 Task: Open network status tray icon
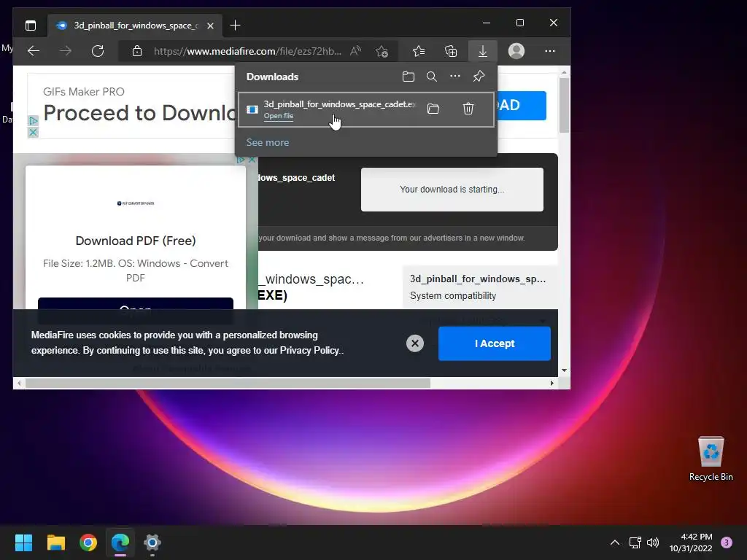pos(635,542)
